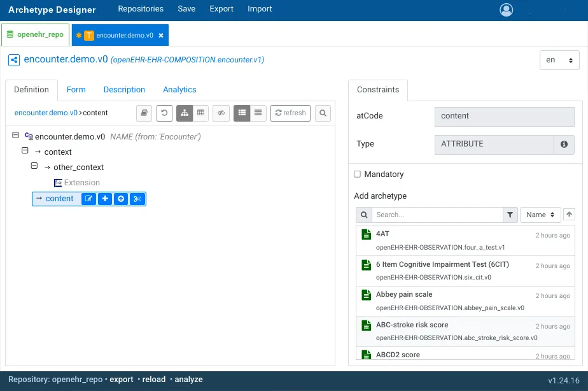Click the Type info icon
This screenshot has width=588, height=391.
(x=564, y=145)
